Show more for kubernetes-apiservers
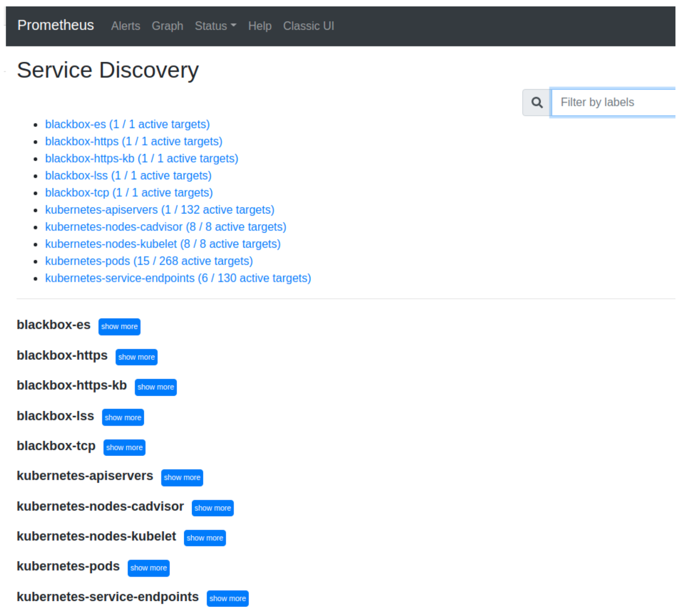The height and width of the screenshot is (616, 680). pos(182,477)
